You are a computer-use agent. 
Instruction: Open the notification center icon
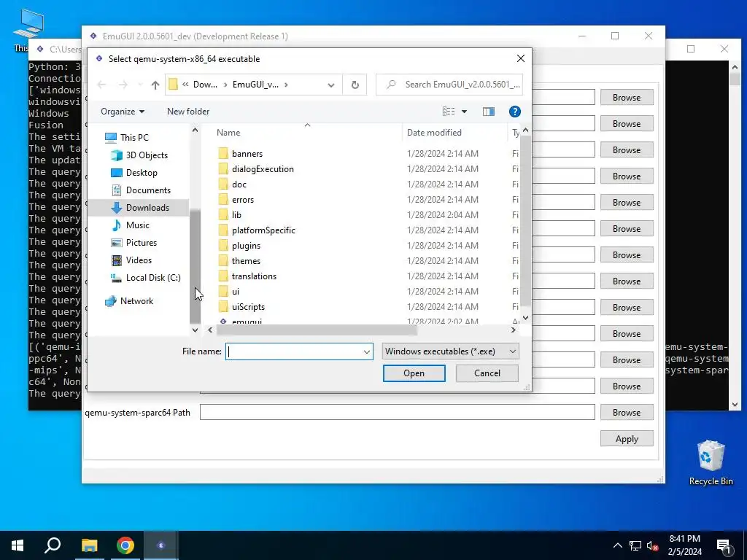(724, 545)
